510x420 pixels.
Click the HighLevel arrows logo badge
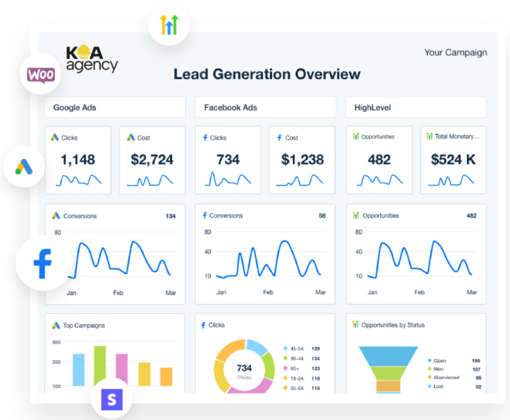(x=169, y=25)
